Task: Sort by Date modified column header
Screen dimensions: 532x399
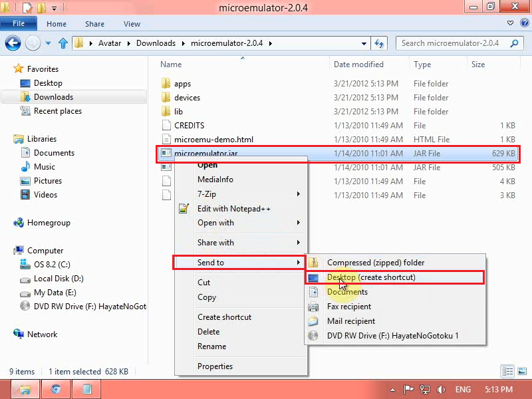Action: [358, 65]
